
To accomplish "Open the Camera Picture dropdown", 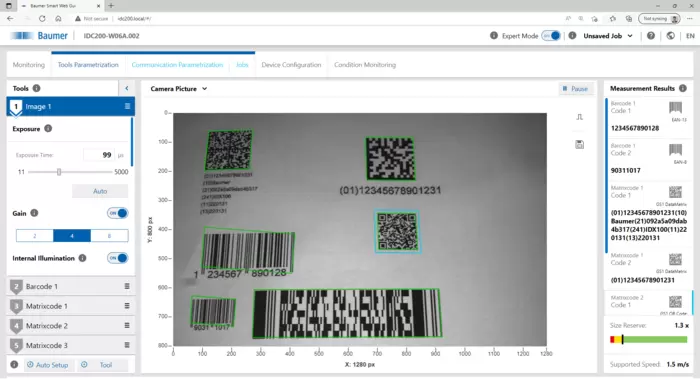I will [179, 89].
